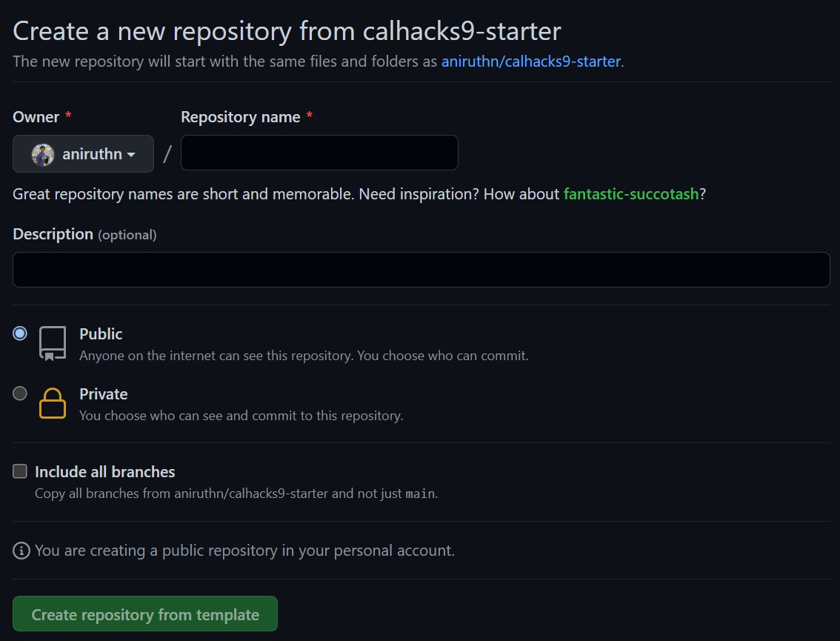The image size is (840, 641).
Task: Click aniruthn's profile avatar in the owner selector
Action: click(42, 154)
